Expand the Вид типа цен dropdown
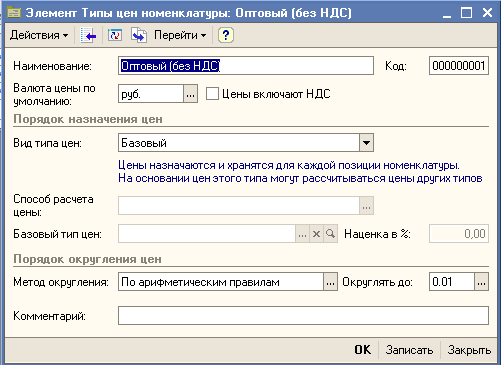 (366, 143)
